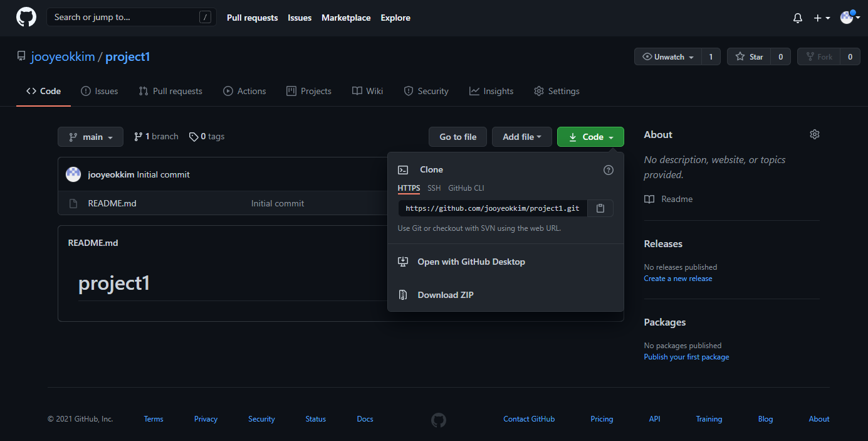Open with GitHub Desktop

coord(506,262)
